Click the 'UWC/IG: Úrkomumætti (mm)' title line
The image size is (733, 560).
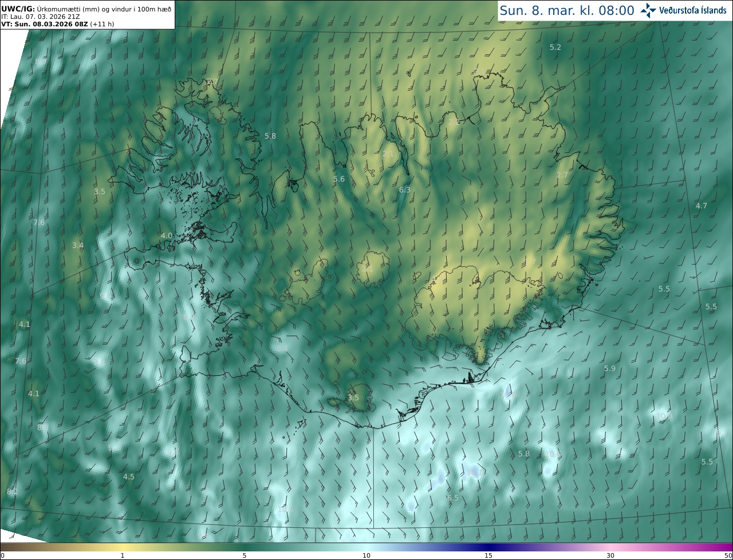click(86, 8)
